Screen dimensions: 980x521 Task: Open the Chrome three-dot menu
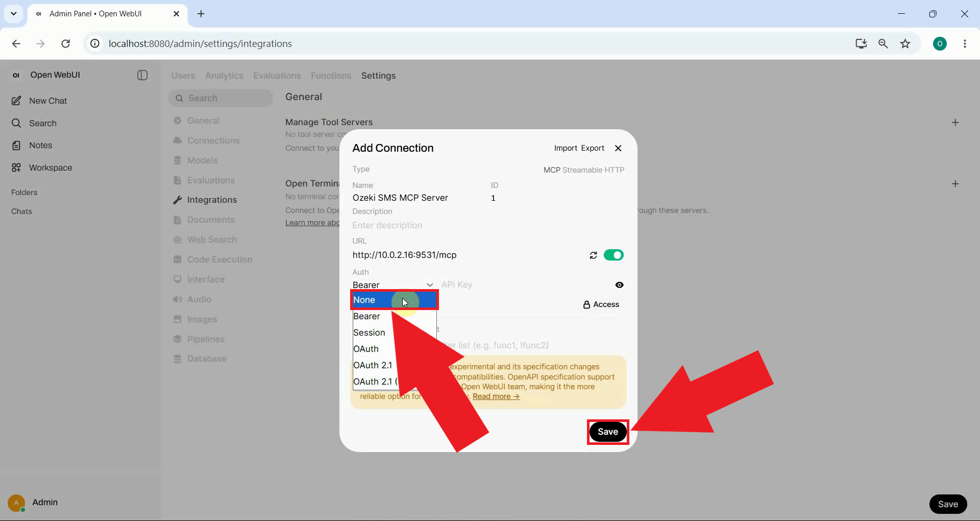tap(965, 43)
